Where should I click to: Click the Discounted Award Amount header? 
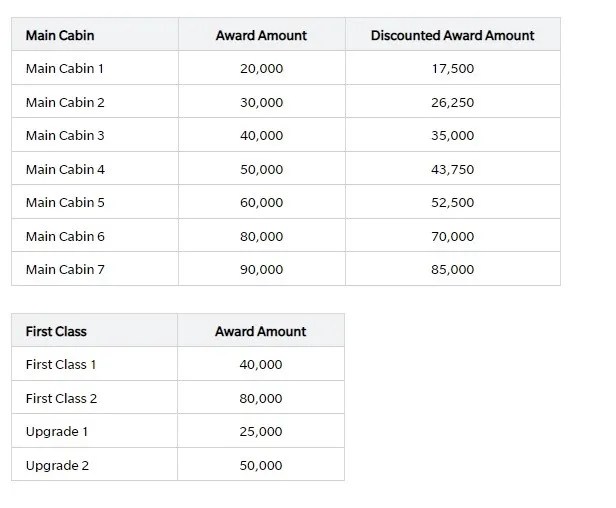452,35
